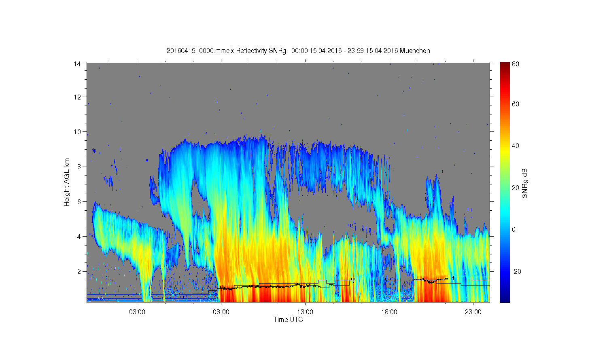Image resolution: width=607 pixels, height=364 pixels.
Task: Select the 23:00 time tick label
Action: 473,312
